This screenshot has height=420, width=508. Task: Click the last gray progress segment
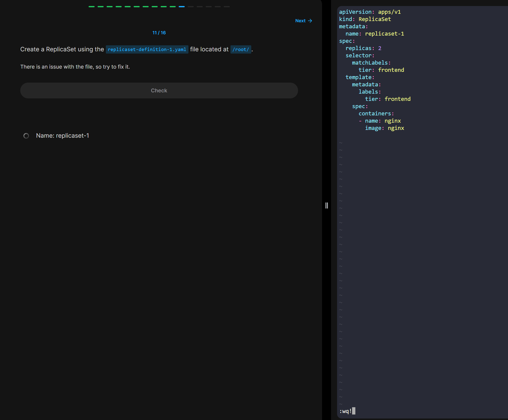(227, 7)
